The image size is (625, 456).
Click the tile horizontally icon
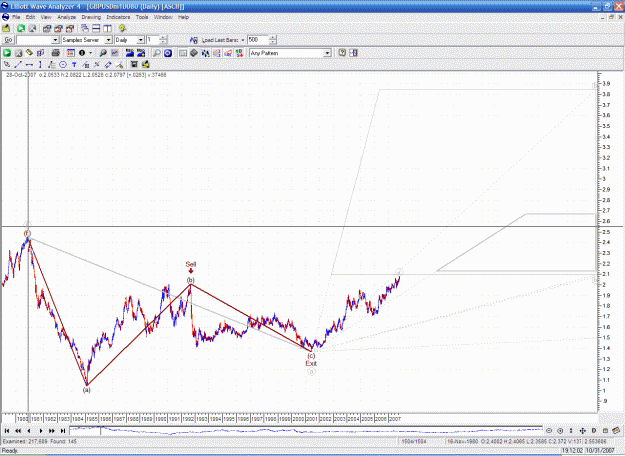(x=96, y=28)
